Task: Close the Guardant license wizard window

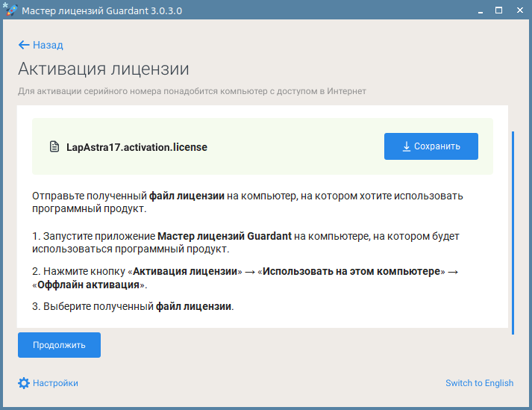Action: (x=519, y=10)
